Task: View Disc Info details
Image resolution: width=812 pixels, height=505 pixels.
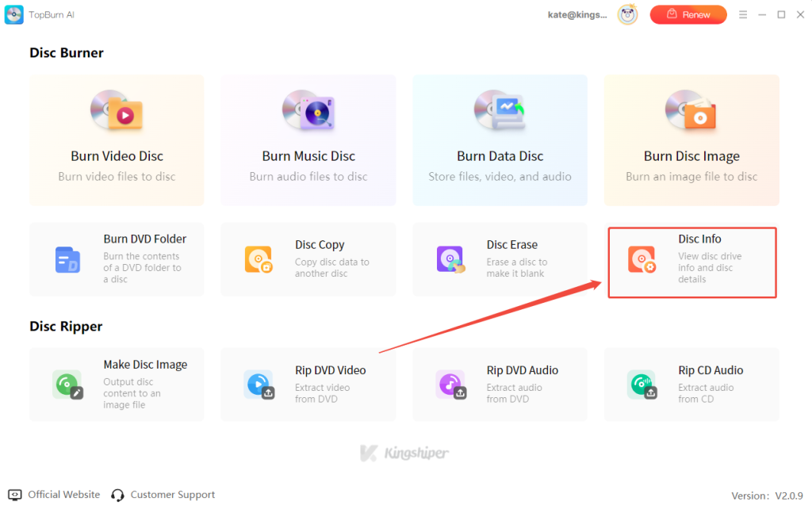Action: (691, 262)
